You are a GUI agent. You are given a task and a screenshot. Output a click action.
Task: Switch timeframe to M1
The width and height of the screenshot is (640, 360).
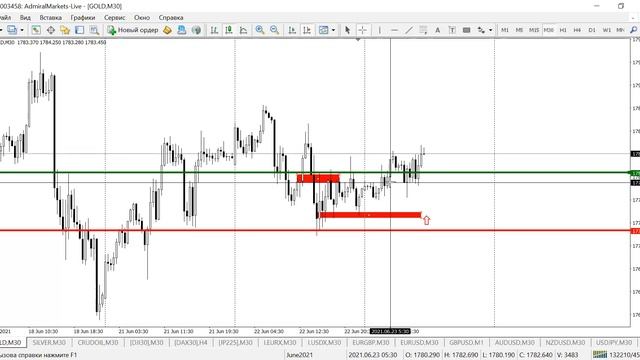tap(505, 30)
